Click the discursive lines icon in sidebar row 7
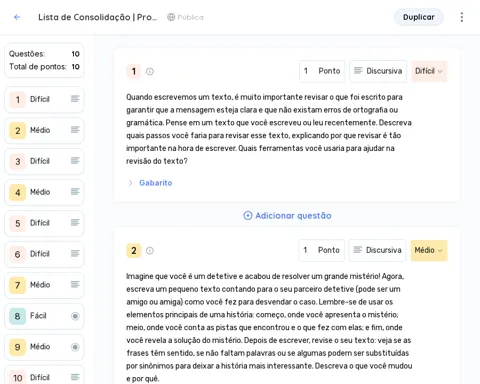Image resolution: width=480 pixels, height=384 pixels. coord(75,285)
